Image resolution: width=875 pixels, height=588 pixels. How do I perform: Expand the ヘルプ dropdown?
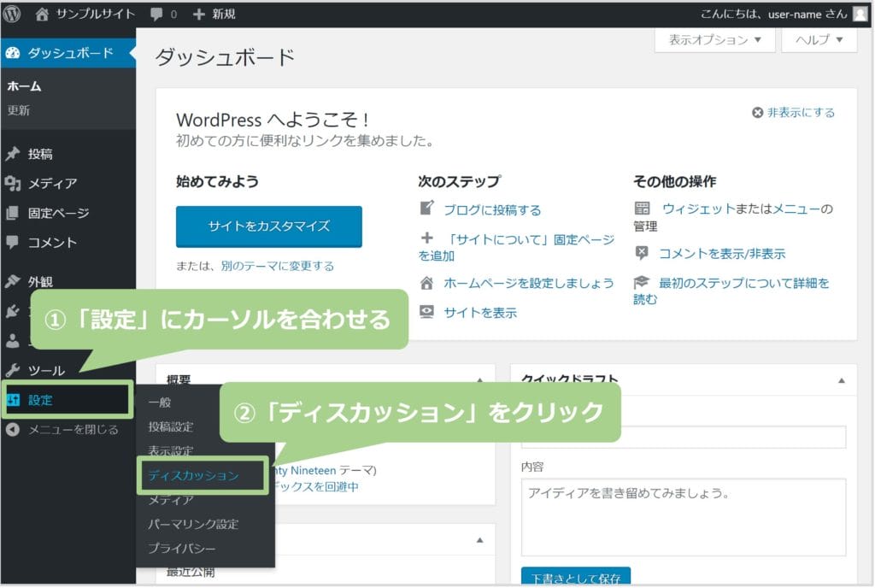click(x=819, y=39)
